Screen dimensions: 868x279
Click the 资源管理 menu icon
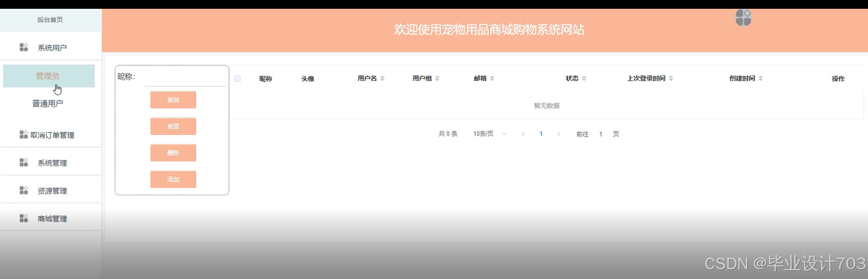(24, 191)
